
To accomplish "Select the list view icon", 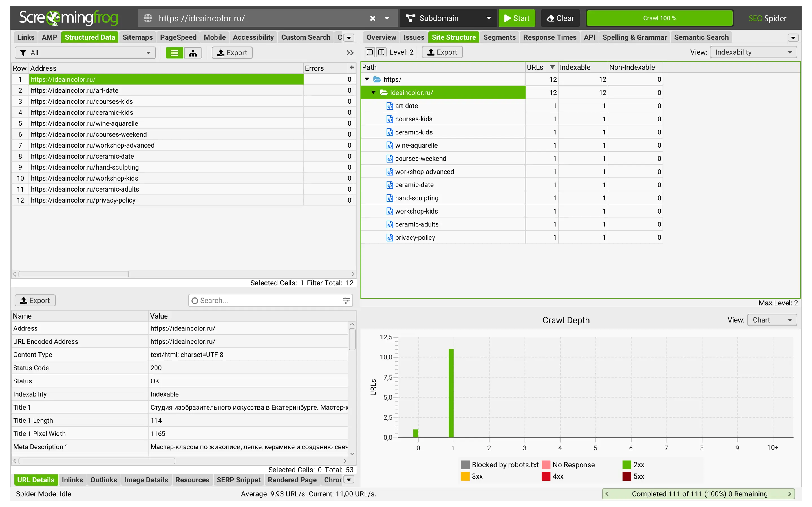I will point(174,53).
